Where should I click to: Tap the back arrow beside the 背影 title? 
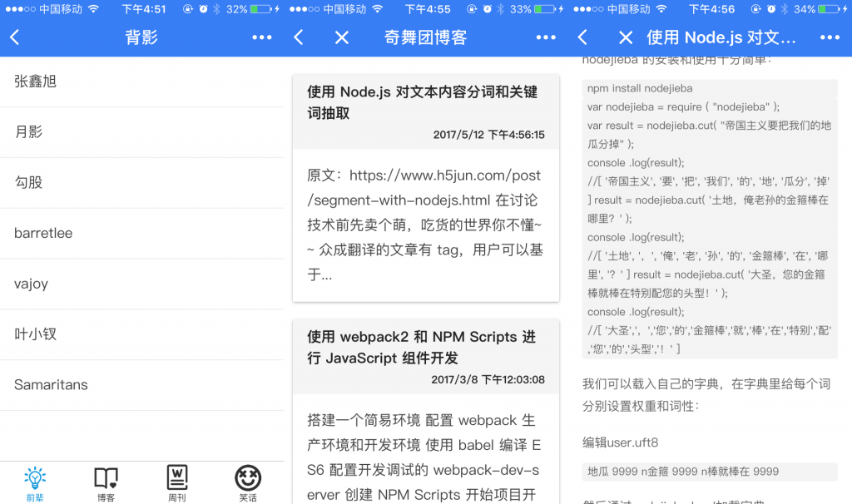[15, 37]
